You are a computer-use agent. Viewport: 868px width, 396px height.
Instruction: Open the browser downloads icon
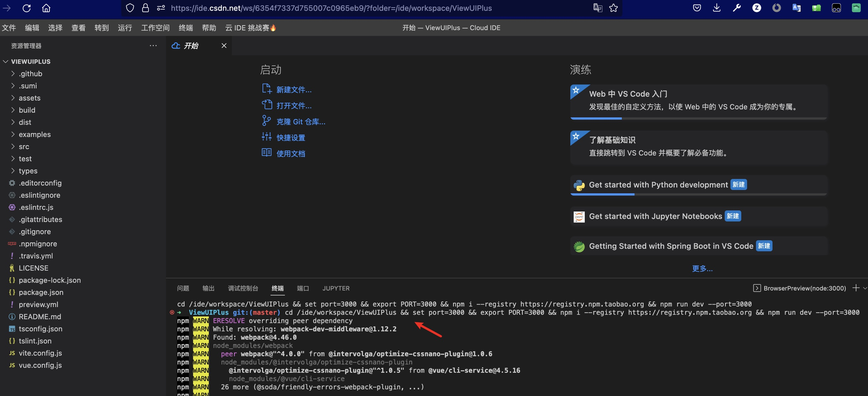[716, 8]
